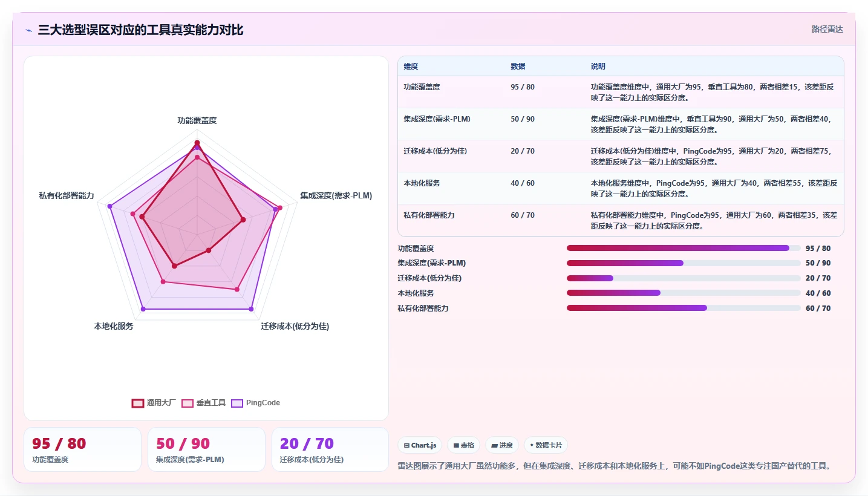This screenshot has width=868, height=496.
Task: Click the 表格 tag chip
Action: pos(463,445)
